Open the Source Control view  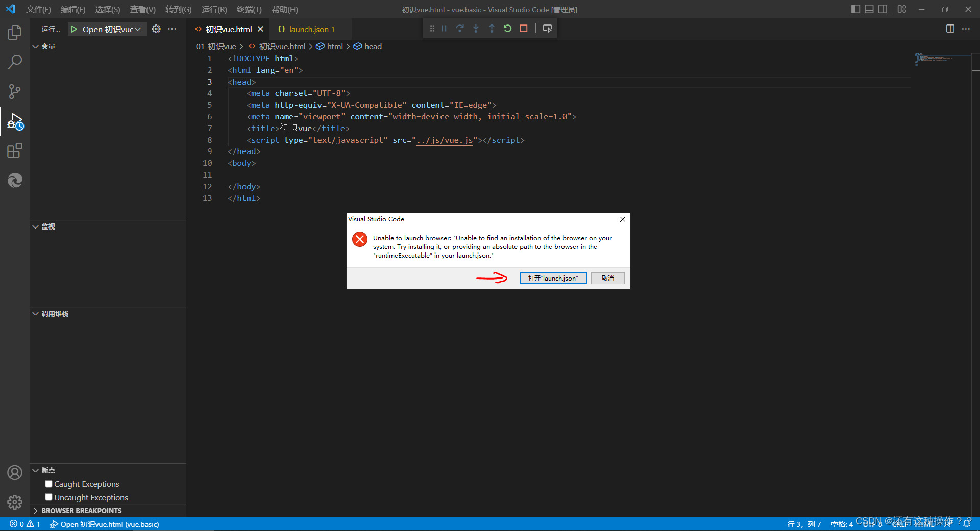coord(15,91)
